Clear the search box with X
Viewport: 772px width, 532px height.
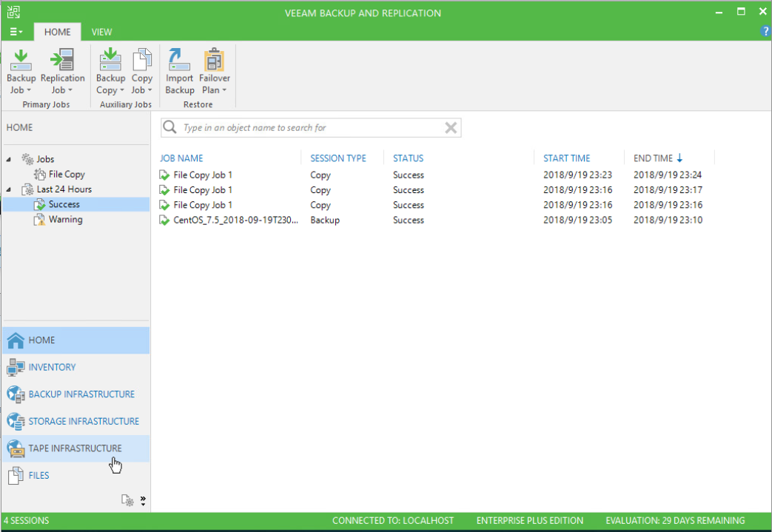click(x=451, y=128)
